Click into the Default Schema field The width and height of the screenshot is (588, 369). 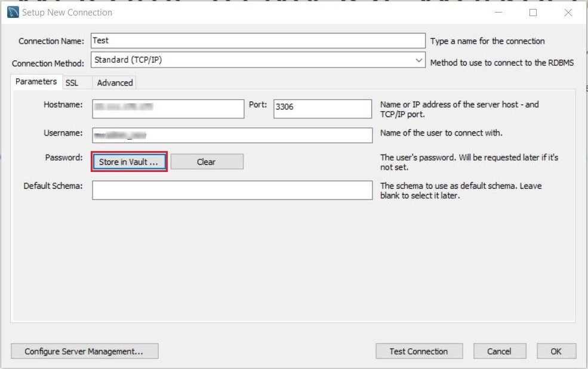coord(232,190)
